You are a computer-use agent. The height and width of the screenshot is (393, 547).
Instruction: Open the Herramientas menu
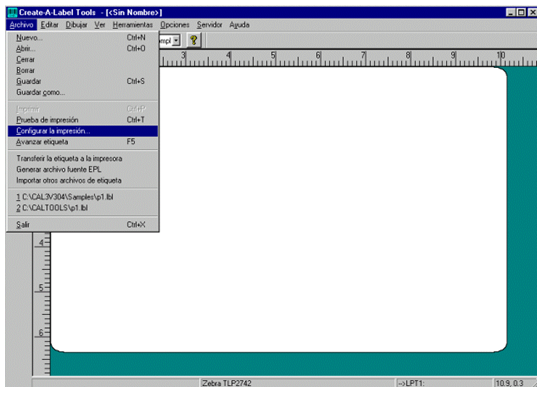(133, 25)
